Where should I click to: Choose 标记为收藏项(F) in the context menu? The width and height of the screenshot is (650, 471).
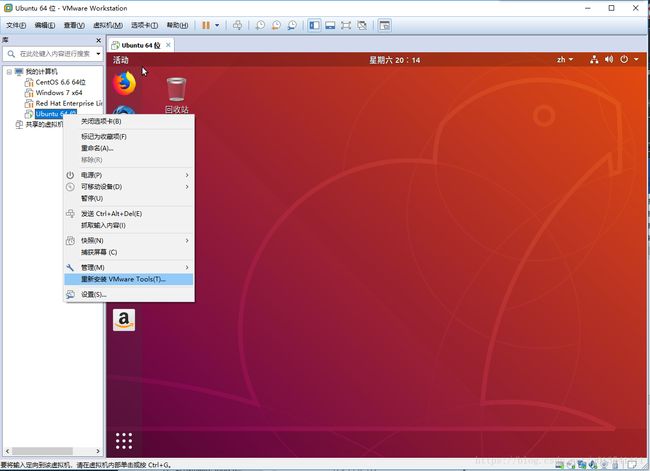[x=129, y=136]
